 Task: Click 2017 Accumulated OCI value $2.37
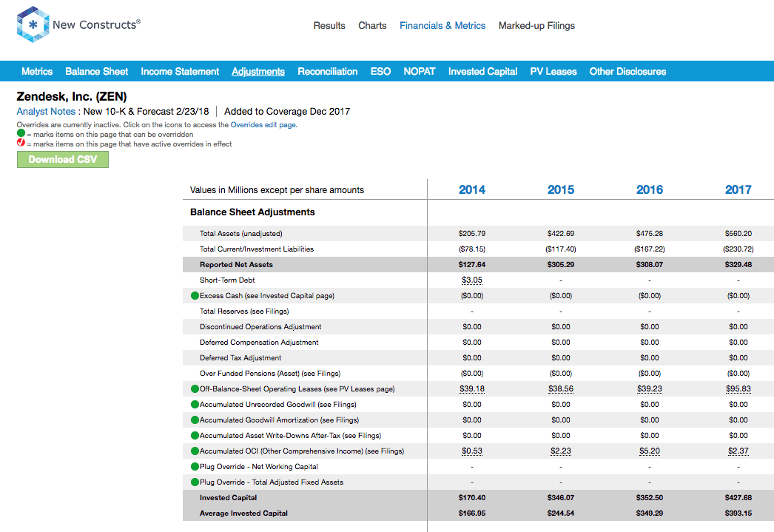738,451
